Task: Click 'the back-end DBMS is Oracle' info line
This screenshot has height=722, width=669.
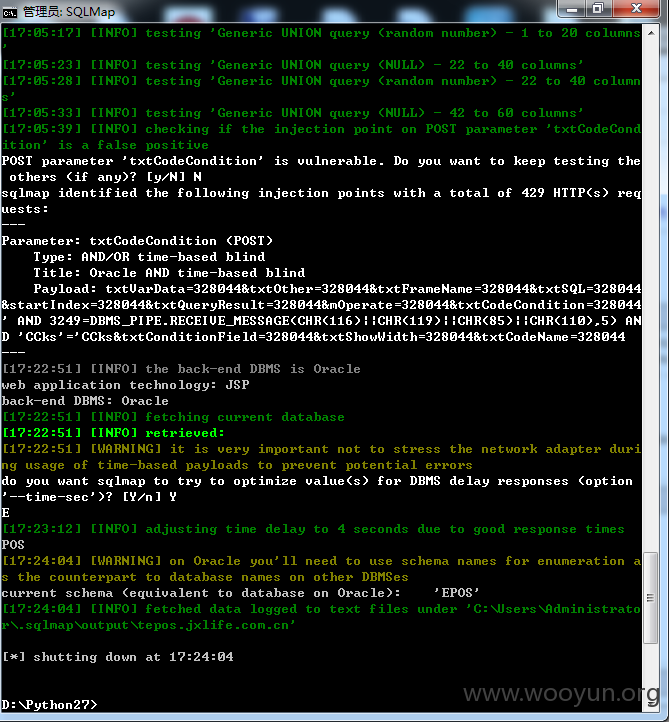Action: click(181, 369)
